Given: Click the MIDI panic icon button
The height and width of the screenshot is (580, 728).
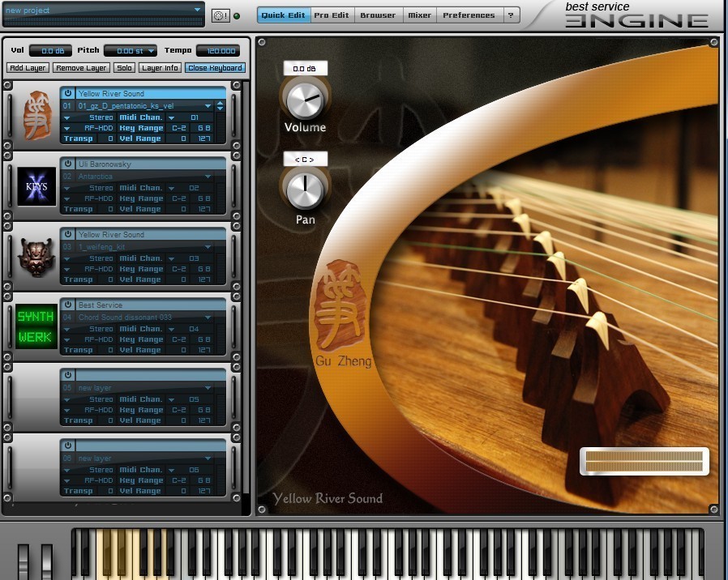Looking at the screenshot, I should (x=221, y=15).
